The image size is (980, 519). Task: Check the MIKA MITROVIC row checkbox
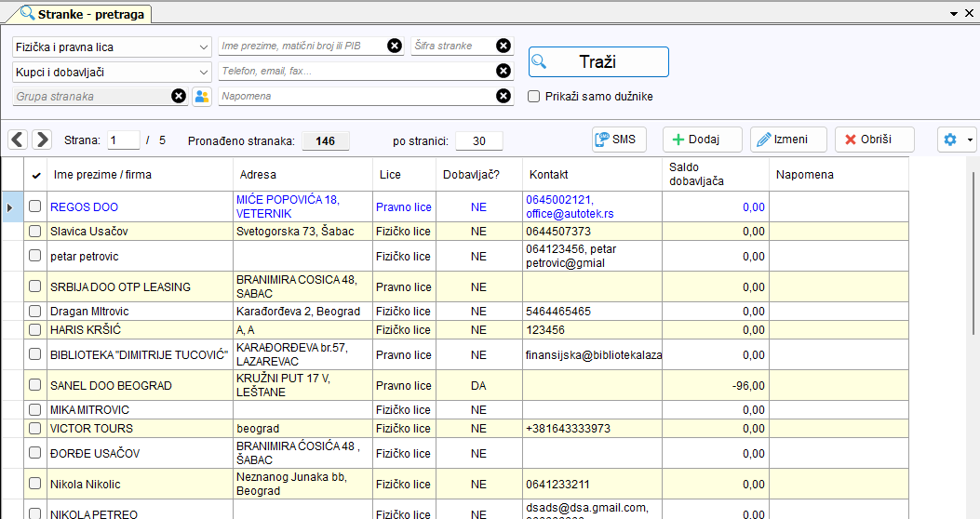tap(35, 409)
